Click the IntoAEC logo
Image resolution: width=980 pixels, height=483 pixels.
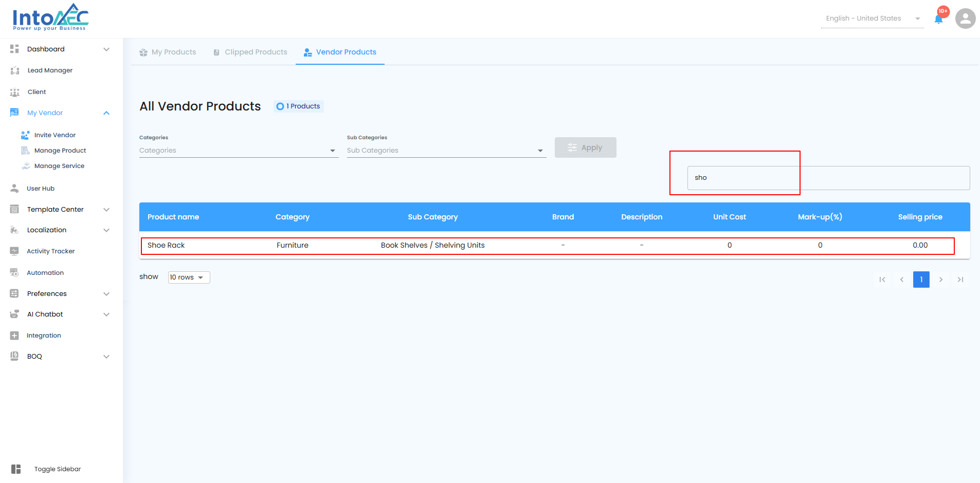click(x=50, y=17)
